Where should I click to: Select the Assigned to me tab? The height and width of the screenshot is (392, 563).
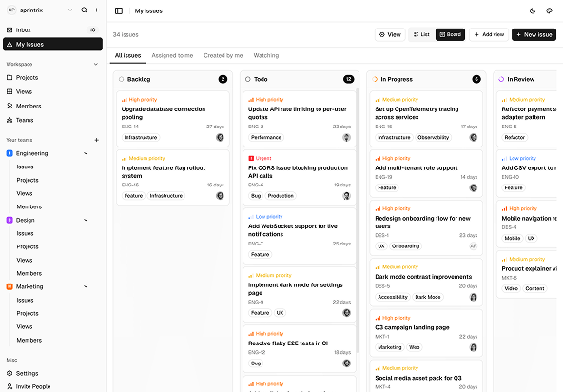point(172,56)
